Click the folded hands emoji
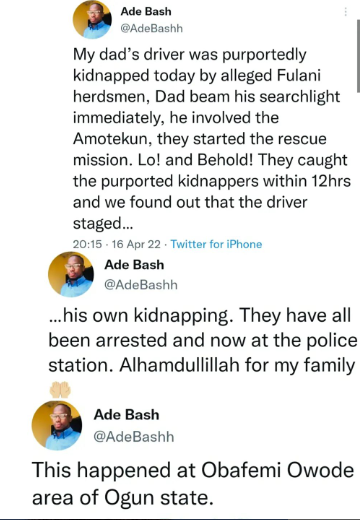The image size is (360, 520). tap(60, 390)
